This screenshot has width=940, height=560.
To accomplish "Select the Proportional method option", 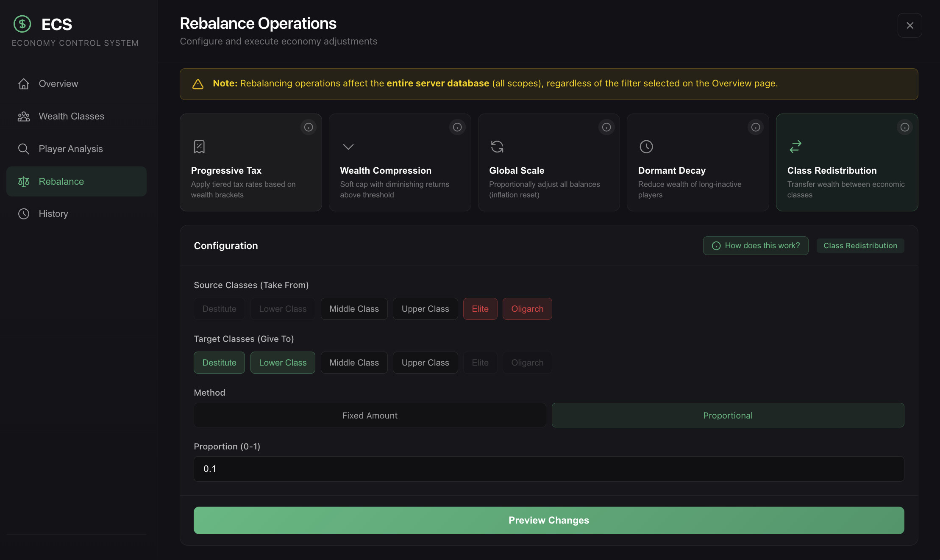I will point(728,416).
